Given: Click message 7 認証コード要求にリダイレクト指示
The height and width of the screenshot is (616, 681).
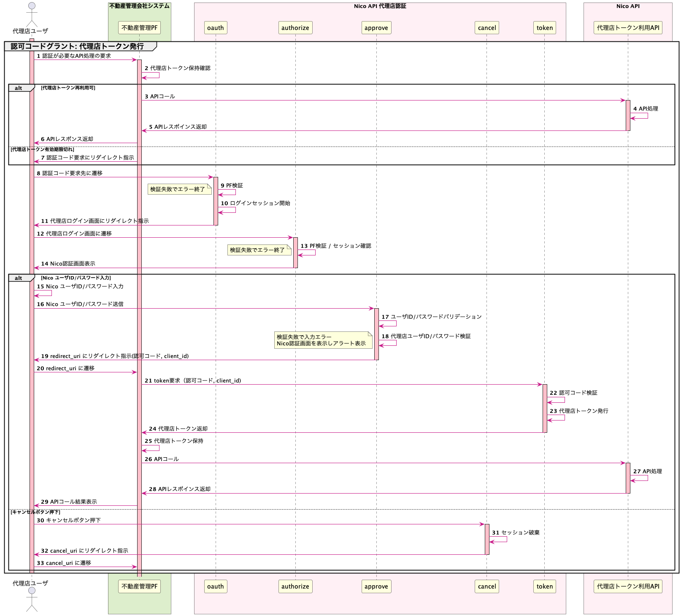Looking at the screenshot, I should click(x=87, y=157).
